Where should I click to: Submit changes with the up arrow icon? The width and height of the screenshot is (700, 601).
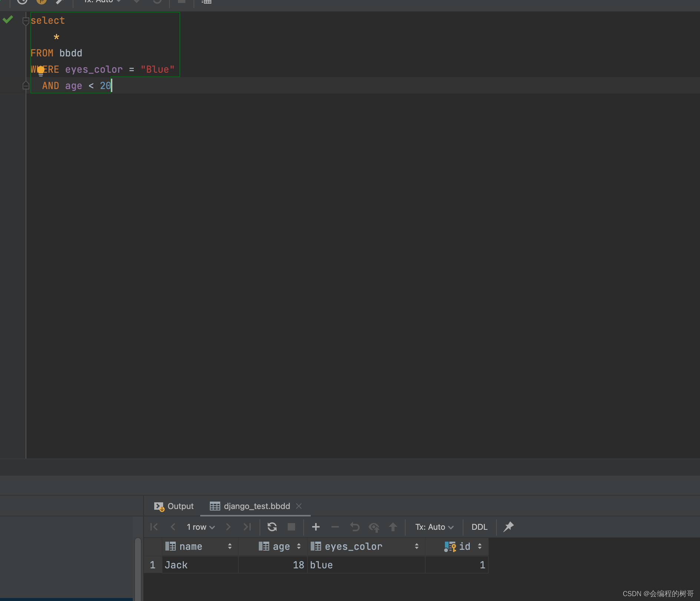pos(393,527)
